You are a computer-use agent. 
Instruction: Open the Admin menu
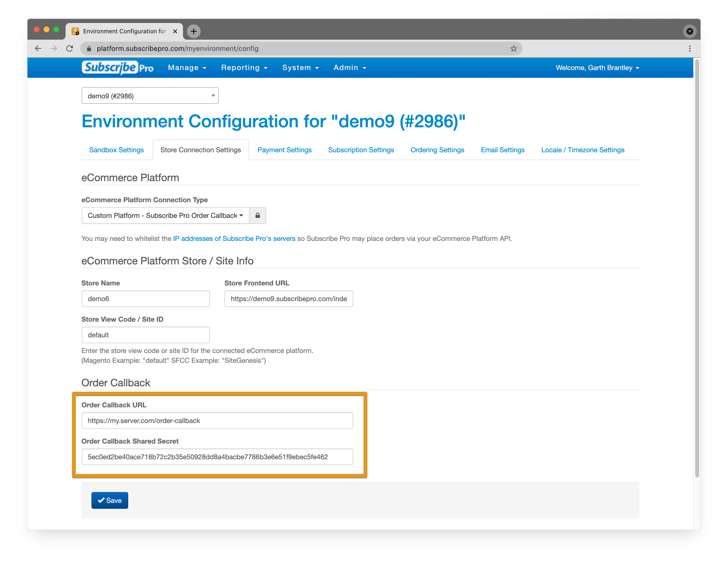point(350,68)
